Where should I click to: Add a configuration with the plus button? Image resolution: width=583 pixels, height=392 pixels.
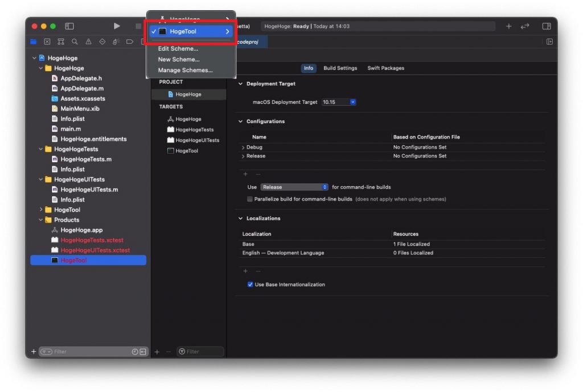point(245,174)
